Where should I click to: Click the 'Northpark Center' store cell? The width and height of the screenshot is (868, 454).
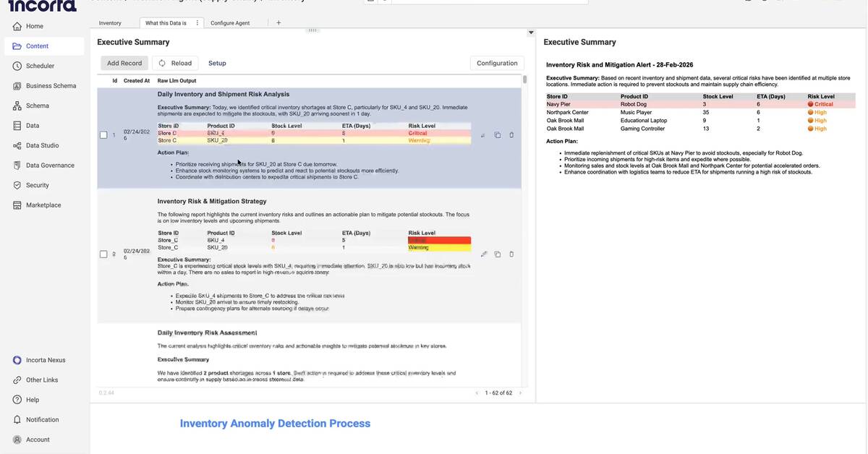pos(568,113)
